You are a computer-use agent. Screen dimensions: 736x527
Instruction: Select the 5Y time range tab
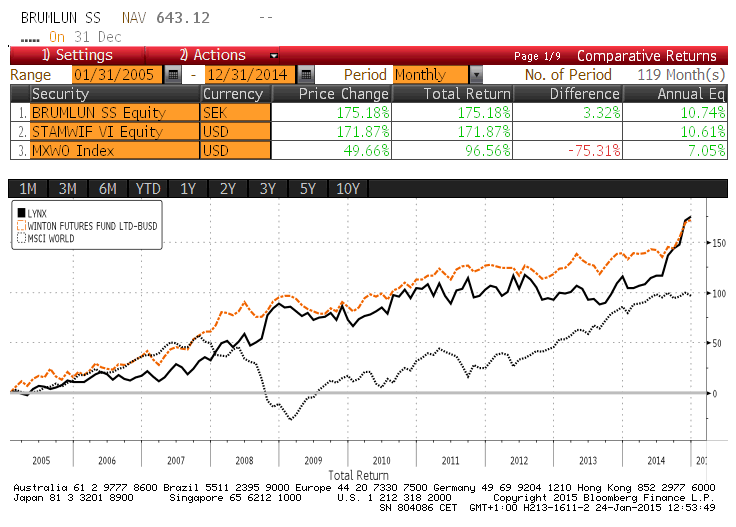click(x=308, y=189)
